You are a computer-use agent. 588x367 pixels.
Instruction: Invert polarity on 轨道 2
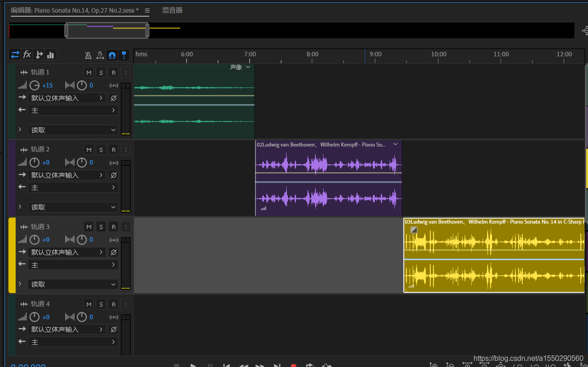click(114, 175)
